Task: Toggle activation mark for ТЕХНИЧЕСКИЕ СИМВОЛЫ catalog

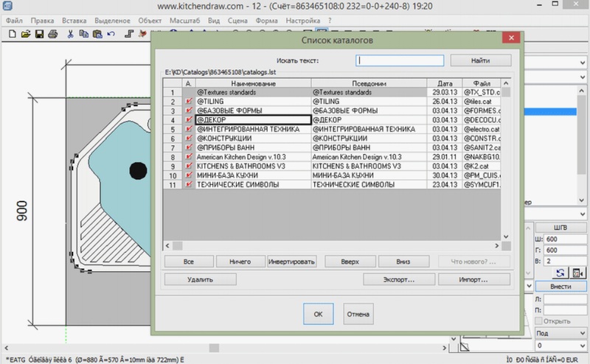Action: click(189, 184)
